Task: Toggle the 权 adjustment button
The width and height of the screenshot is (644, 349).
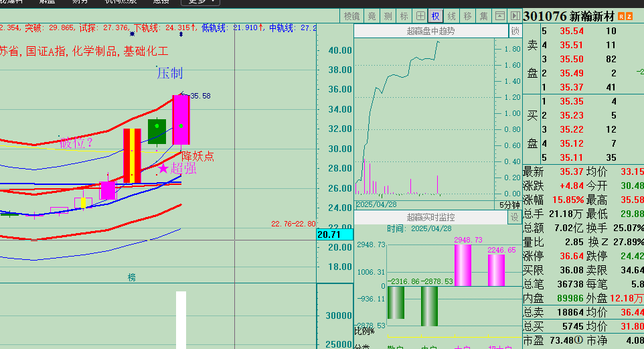Action: tap(436, 16)
